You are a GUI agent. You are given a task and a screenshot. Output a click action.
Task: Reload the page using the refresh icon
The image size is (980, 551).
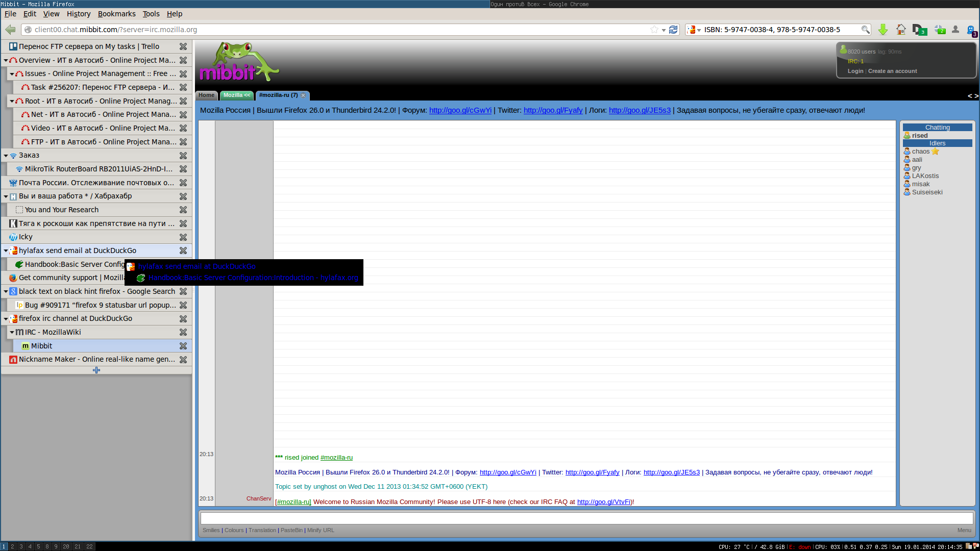pos(673,30)
